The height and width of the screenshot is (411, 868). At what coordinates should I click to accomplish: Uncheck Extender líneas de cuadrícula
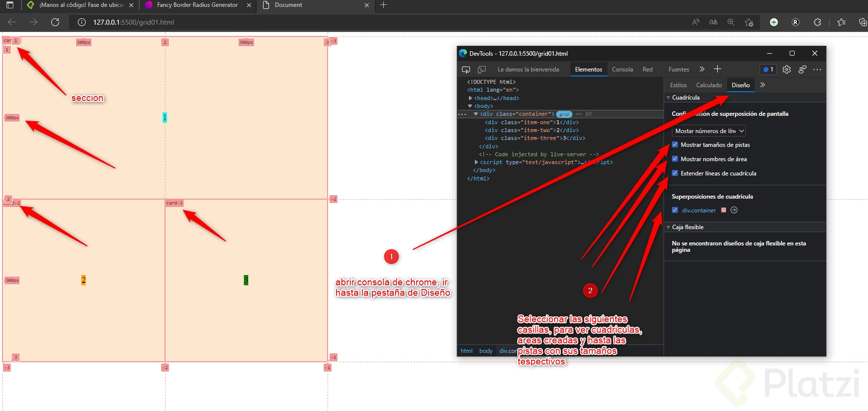(x=675, y=173)
